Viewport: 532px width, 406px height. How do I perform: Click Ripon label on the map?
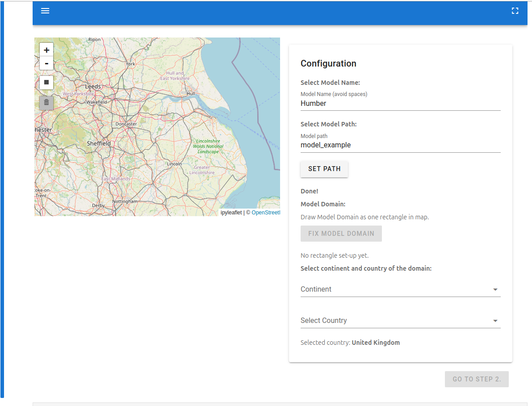94,40
